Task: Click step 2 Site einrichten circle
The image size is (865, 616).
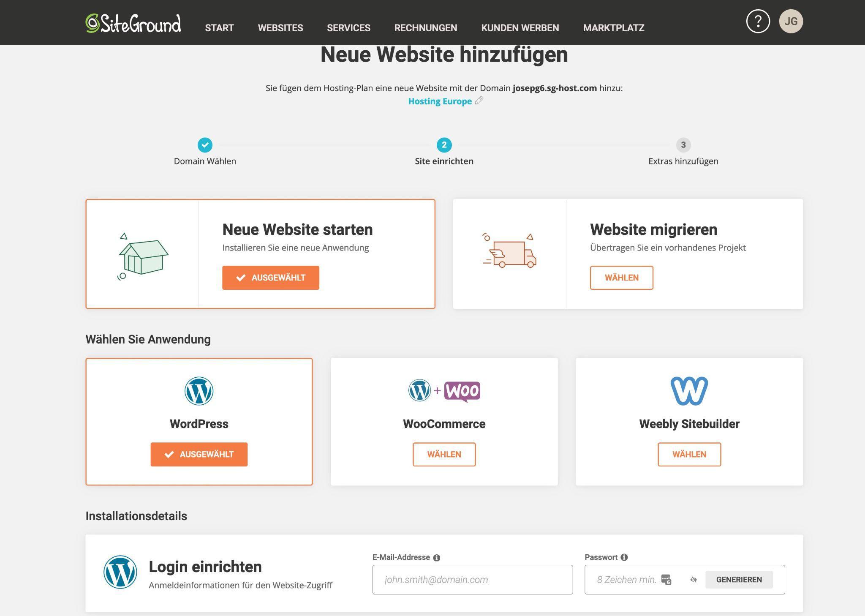Action: [444, 145]
